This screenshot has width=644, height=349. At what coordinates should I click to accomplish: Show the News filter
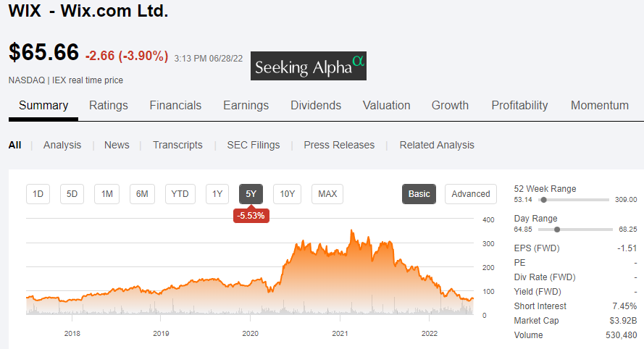coord(117,145)
